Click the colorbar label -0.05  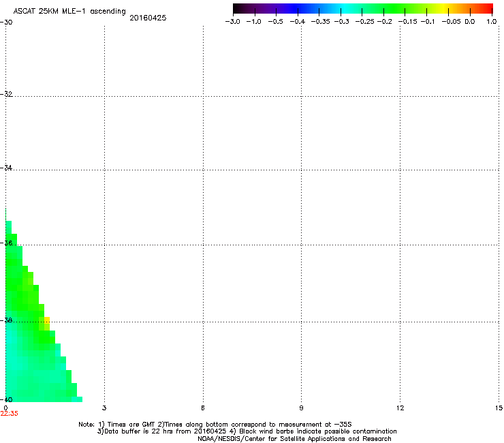[452, 22]
